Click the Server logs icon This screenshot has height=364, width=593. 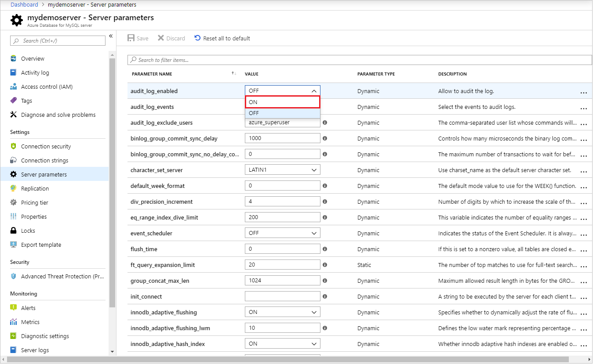[x=13, y=350]
